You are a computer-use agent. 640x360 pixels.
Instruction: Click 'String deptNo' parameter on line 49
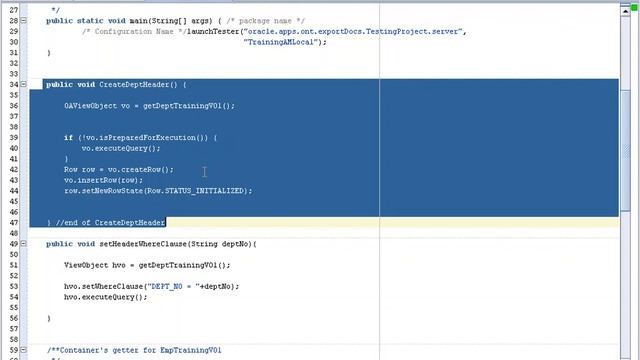(x=219, y=244)
